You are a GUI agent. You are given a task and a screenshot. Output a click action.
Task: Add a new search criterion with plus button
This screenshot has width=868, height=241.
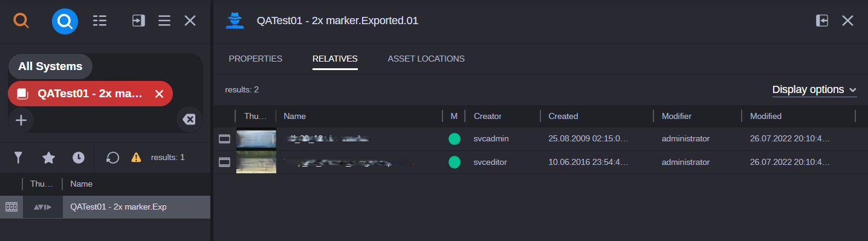[x=21, y=120]
